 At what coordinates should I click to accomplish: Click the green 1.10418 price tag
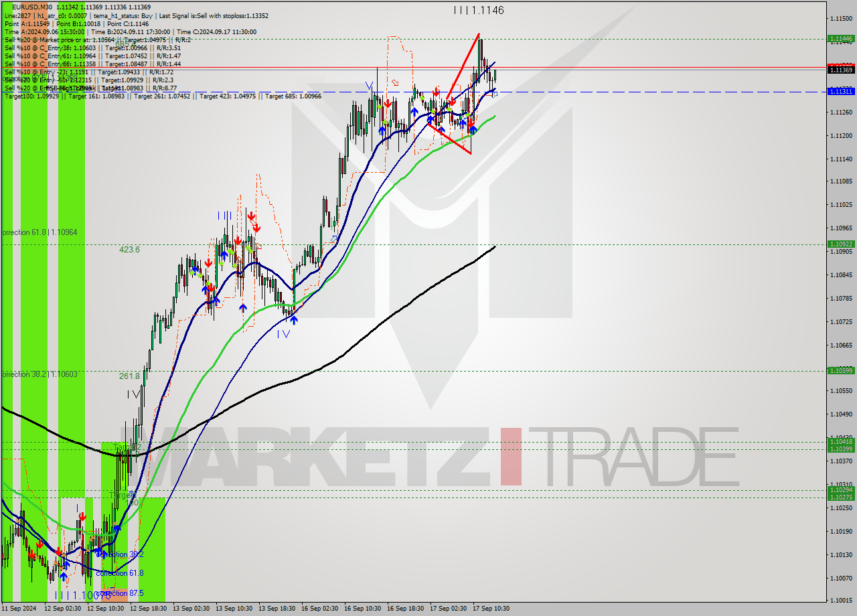click(840, 441)
